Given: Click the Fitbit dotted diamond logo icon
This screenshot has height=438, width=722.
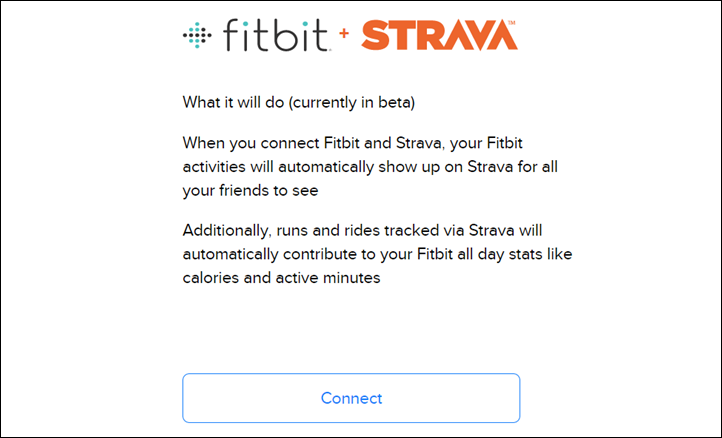Looking at the screenshot, I should point(197,35).
